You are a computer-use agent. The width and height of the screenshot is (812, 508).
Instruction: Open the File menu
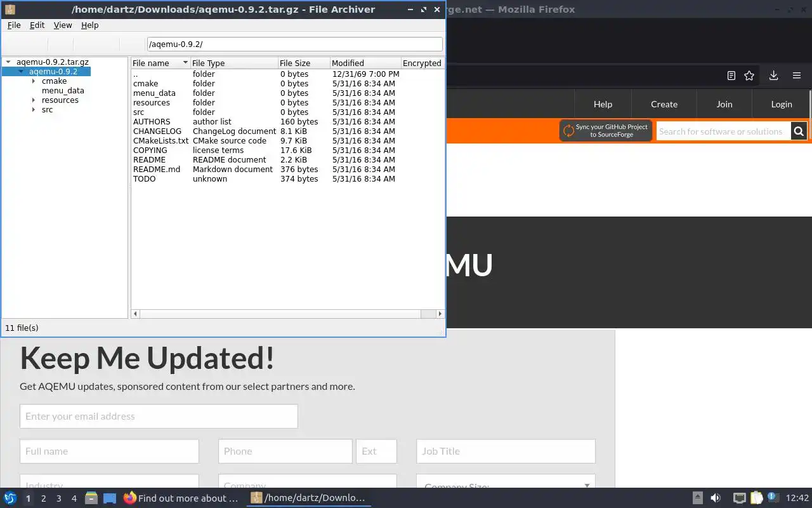(x=14, y=25)
